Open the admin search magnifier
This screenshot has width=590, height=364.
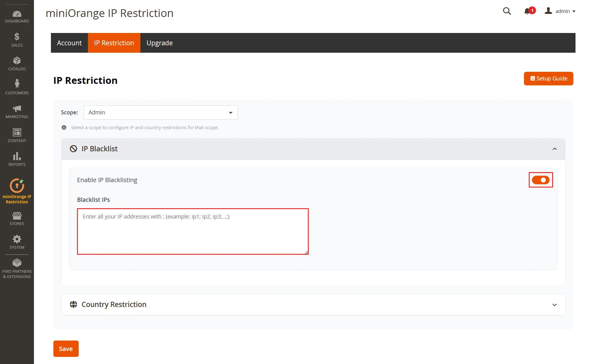[507, 11]
